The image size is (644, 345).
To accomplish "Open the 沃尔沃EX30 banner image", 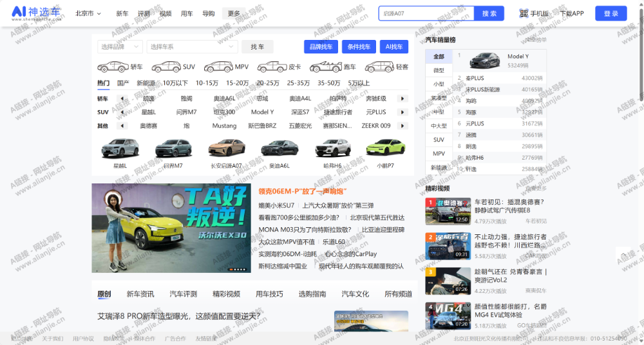I will tap(171, 228).
